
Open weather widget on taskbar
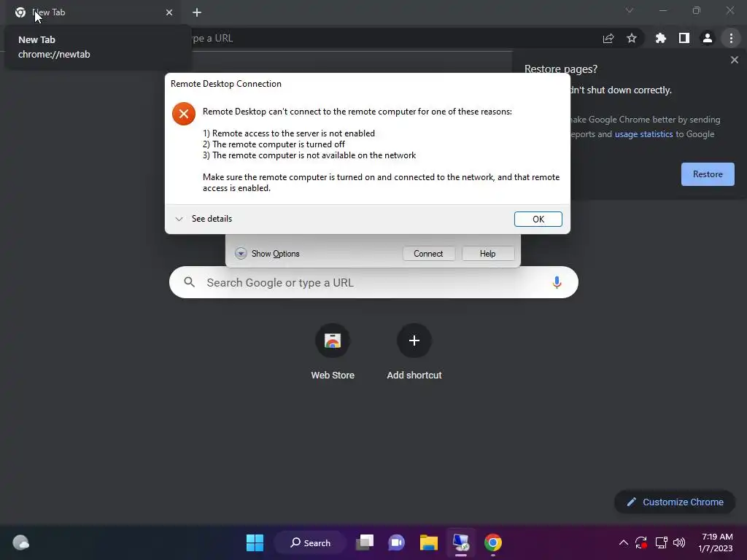pos(20,542)
